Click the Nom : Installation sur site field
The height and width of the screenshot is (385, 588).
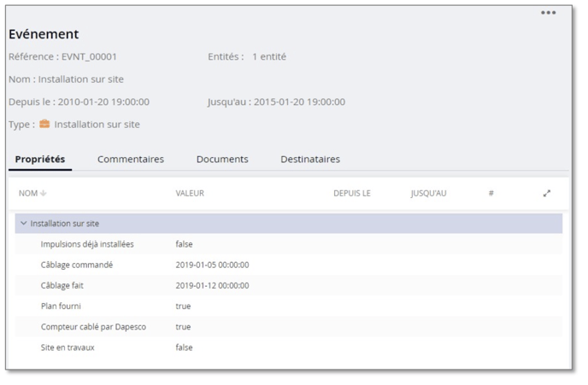pos(66,79)
